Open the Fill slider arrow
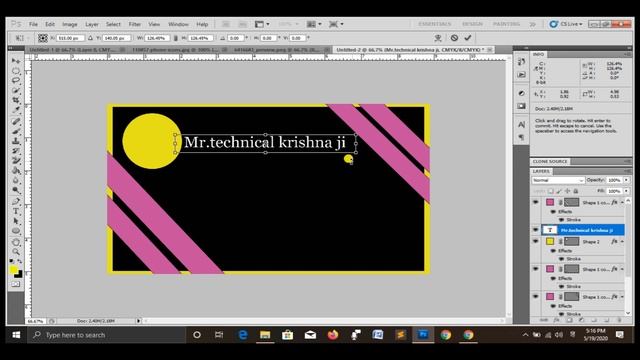Image resolution: width=640 pixels, height=360 pixels. point(627,191)
